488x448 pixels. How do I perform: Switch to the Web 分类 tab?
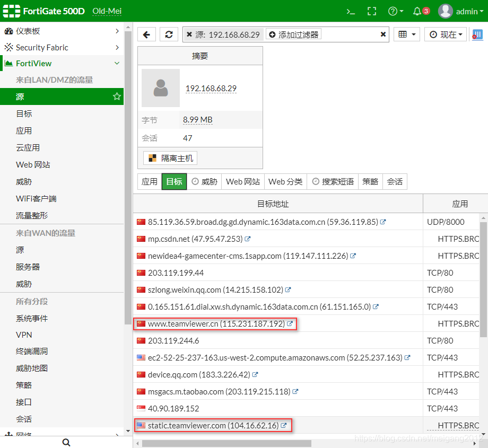(285, 181)
